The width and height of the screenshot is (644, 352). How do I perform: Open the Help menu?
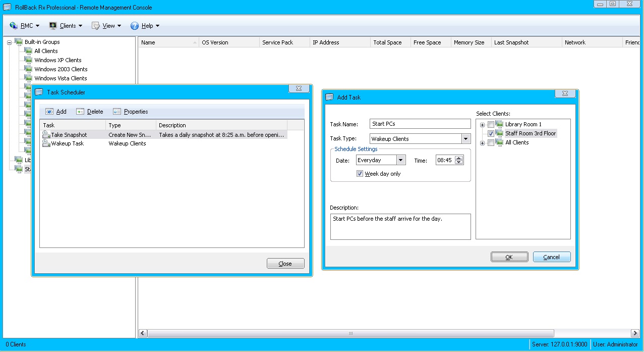tap(145, 26)
